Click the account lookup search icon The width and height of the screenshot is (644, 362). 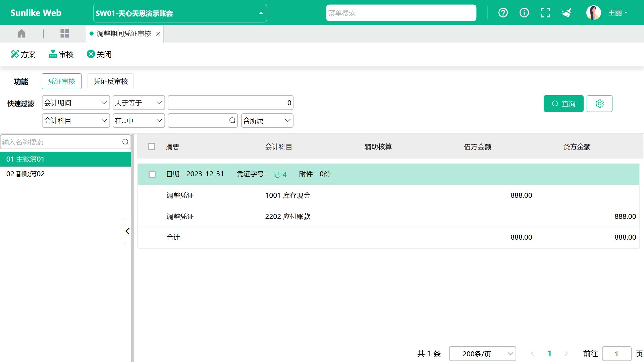click(x=232, y=121)
